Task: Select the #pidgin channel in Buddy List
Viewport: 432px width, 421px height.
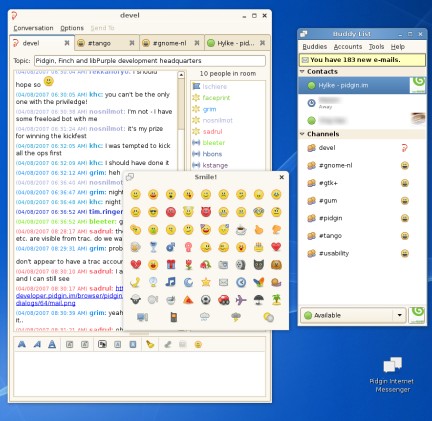Action: [362, 218]
